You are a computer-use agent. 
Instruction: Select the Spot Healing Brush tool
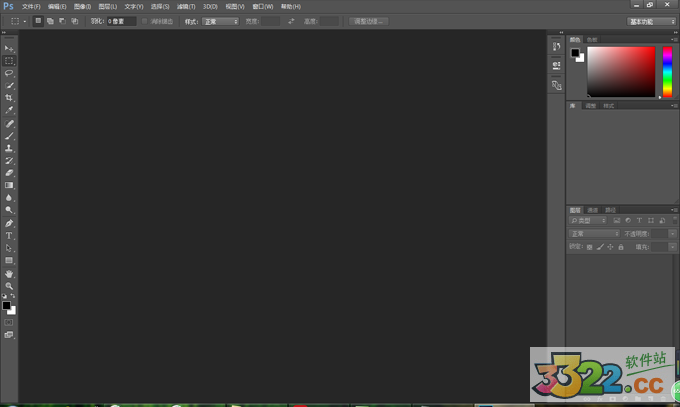[x=9, y=124]
